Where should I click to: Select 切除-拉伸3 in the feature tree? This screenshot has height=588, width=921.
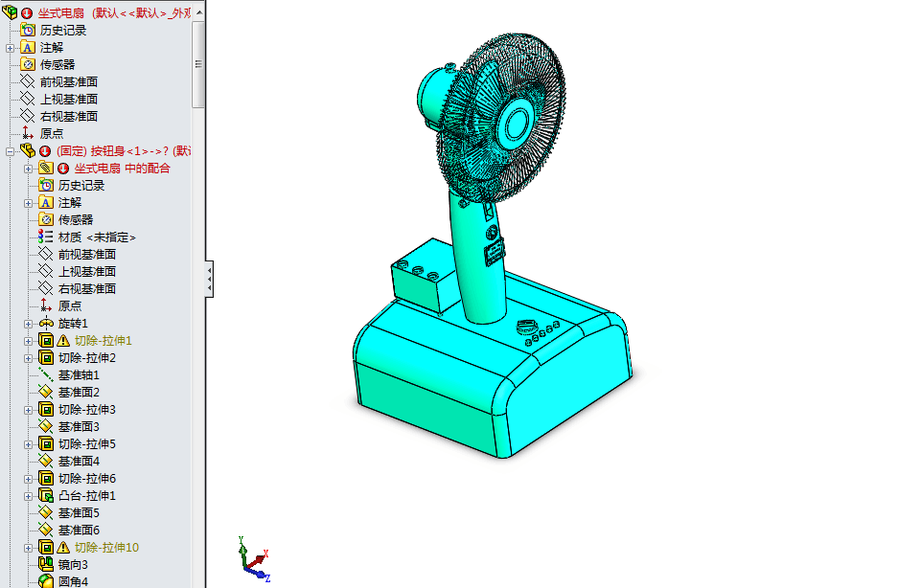tap(87, 410)
